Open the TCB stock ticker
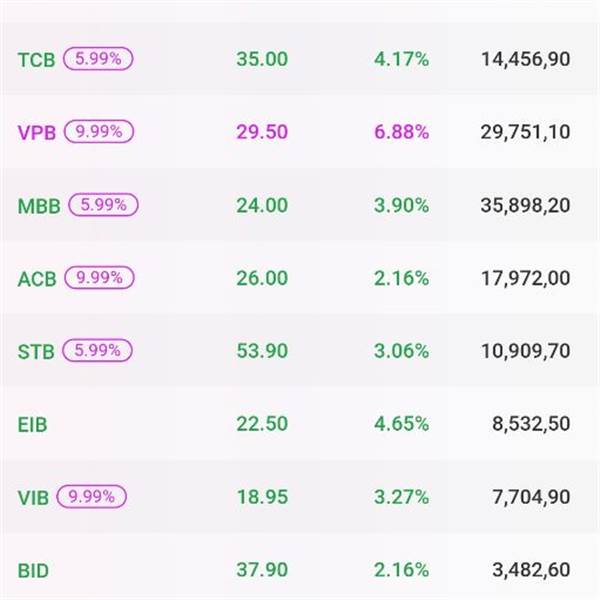Viewport: 600px width, 600px height. point(37,59)
